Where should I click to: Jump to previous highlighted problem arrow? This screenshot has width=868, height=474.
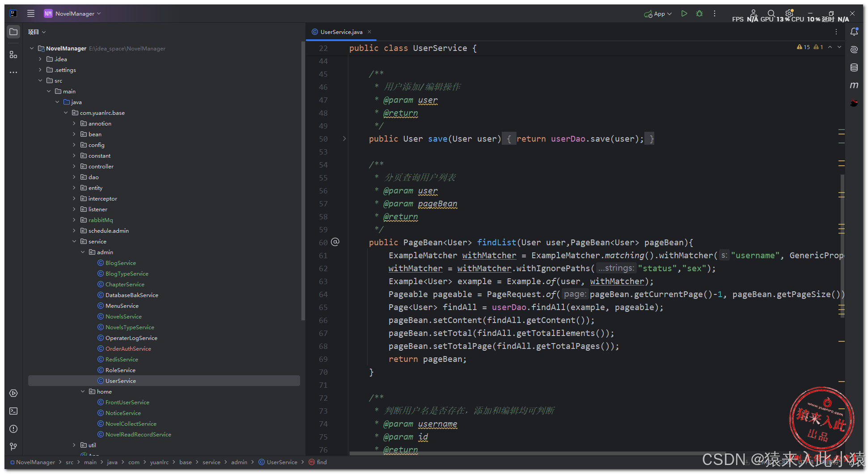point(830,47)
